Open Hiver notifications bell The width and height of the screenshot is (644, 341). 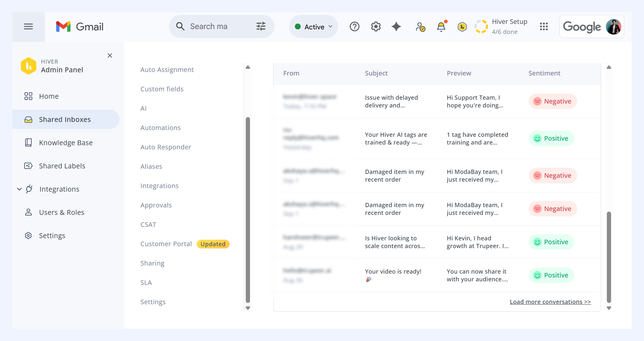point(441,26)
